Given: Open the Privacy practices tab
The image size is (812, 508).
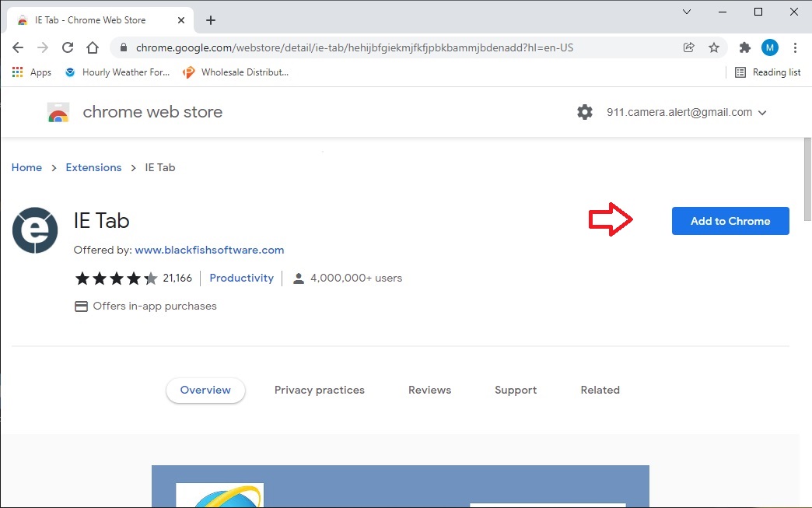Looking at the screenshot, I should pos(320,390).
